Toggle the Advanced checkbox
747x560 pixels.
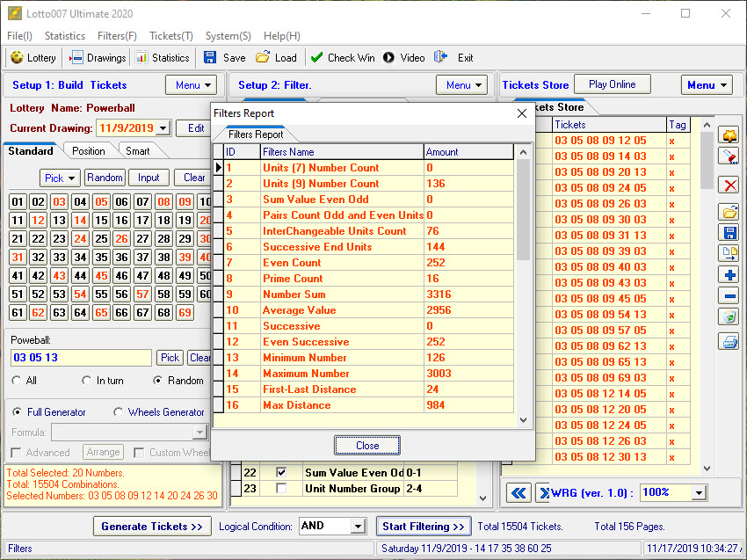(16, 453)
